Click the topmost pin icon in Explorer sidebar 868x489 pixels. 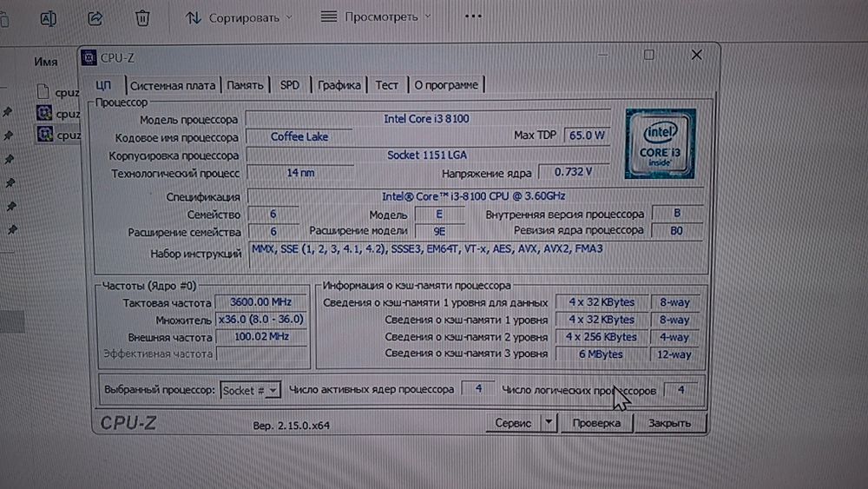click(x=8, y=112)
